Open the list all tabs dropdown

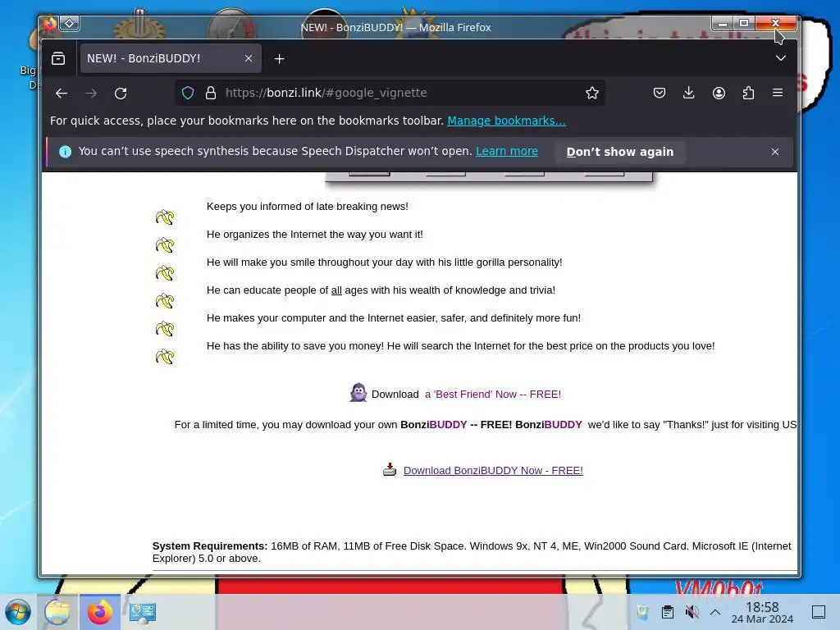(781, 58)
